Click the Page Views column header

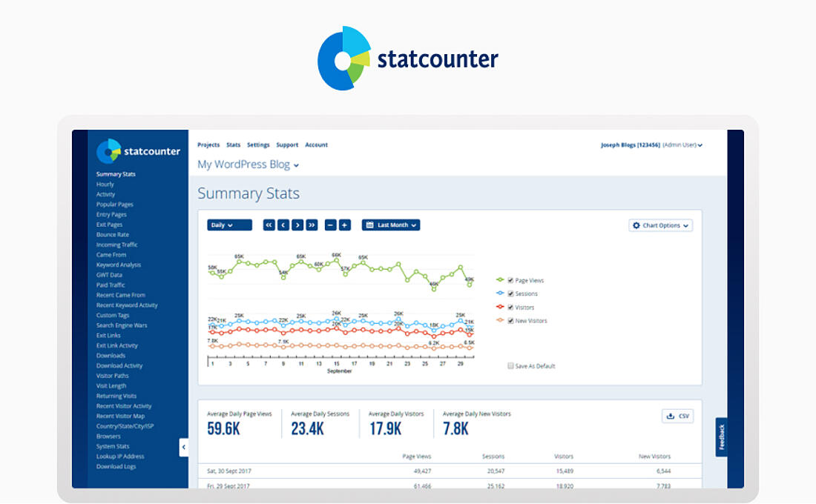click(416, 457)
